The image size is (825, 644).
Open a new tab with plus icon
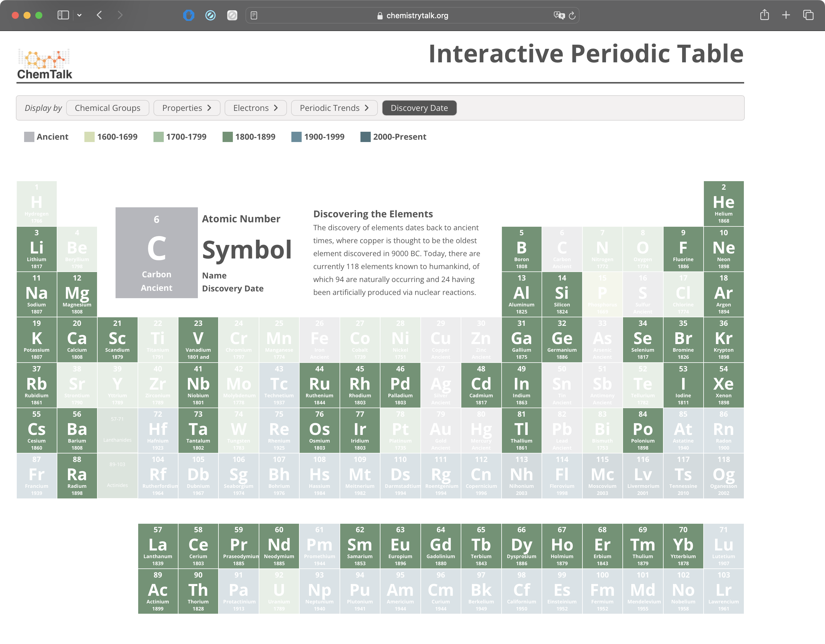[786, 15]
